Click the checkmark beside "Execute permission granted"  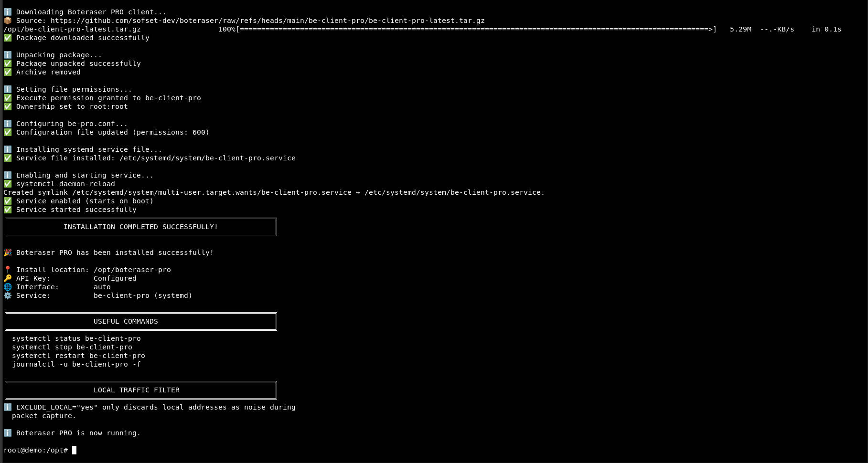click(8, 98)
